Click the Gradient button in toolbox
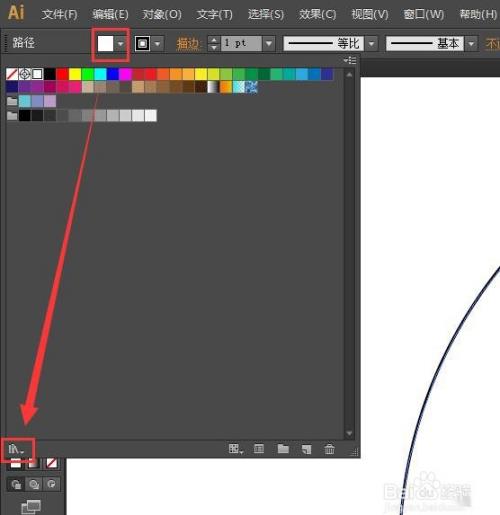The image size is (500, 515). 34,463
